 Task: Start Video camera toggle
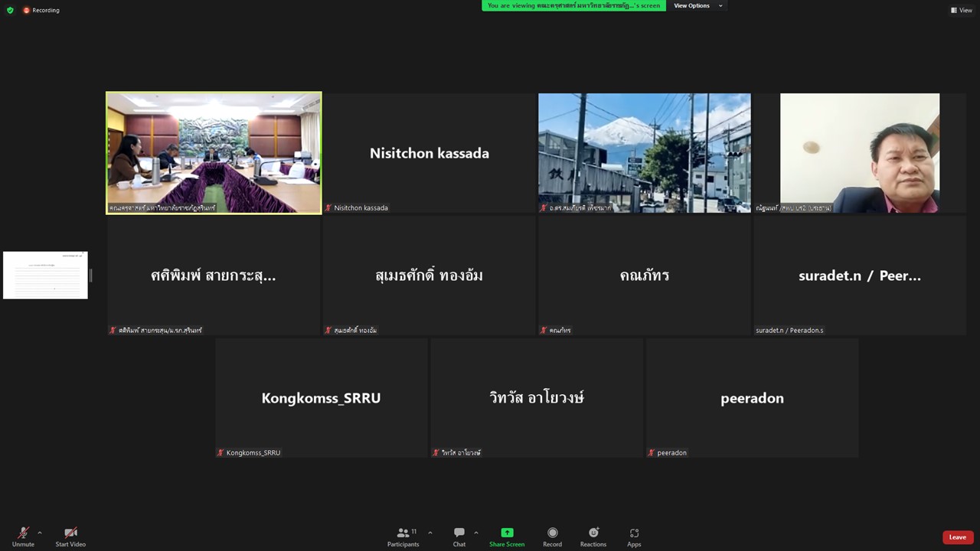click(x=70, y=533)
